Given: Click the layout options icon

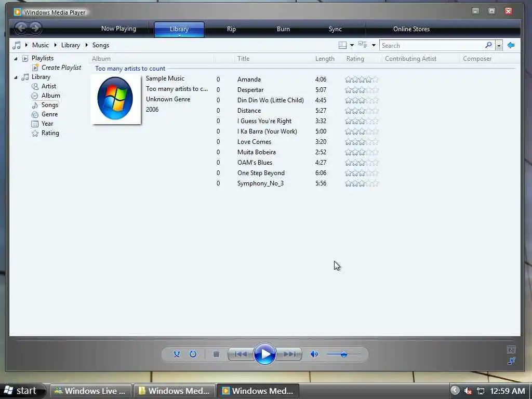Looking at the screenshot, I should [x=342, y=45].
